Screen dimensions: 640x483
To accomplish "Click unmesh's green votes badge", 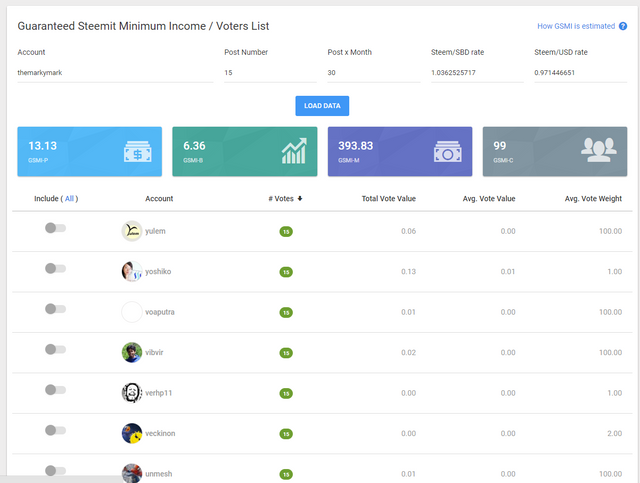I will 286,474.
